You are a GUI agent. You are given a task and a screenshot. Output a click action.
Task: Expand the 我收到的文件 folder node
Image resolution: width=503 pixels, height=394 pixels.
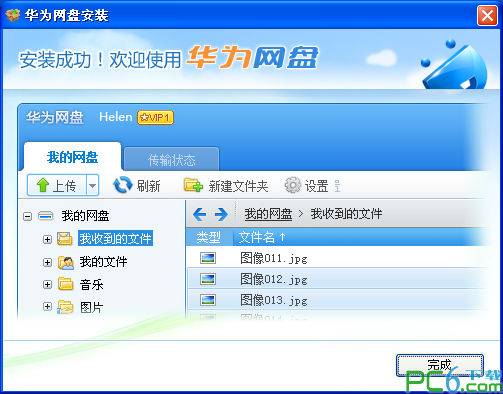47,239
